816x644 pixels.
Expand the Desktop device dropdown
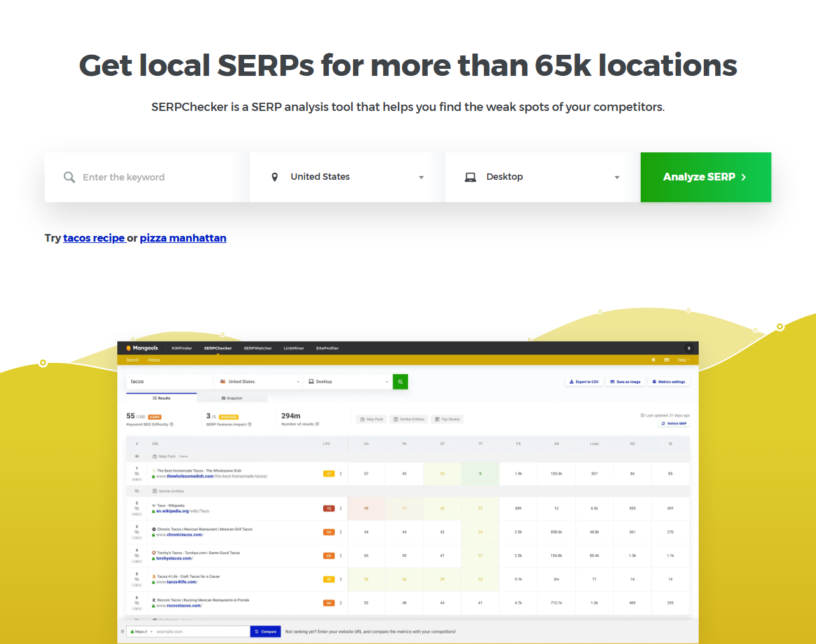(543, 177)
